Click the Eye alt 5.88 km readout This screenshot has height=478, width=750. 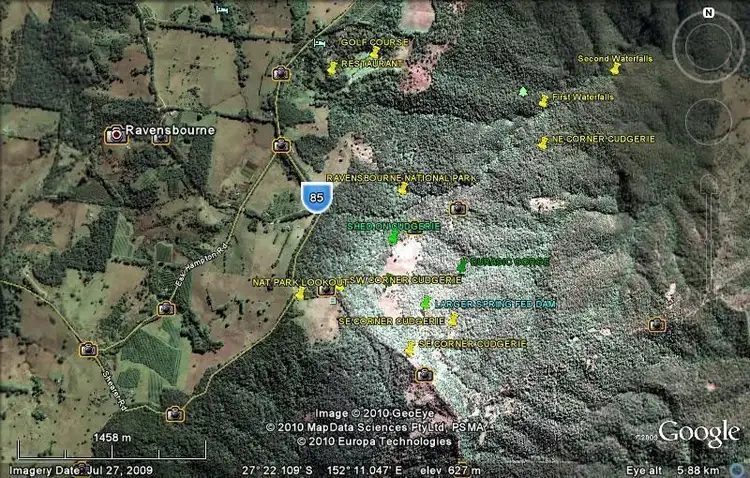pyautogui.click(x=673, y=470)
